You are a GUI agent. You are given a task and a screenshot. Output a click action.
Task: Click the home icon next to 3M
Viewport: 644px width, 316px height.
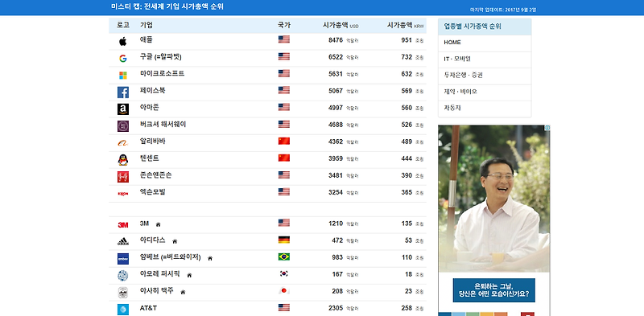pos(158,224)
